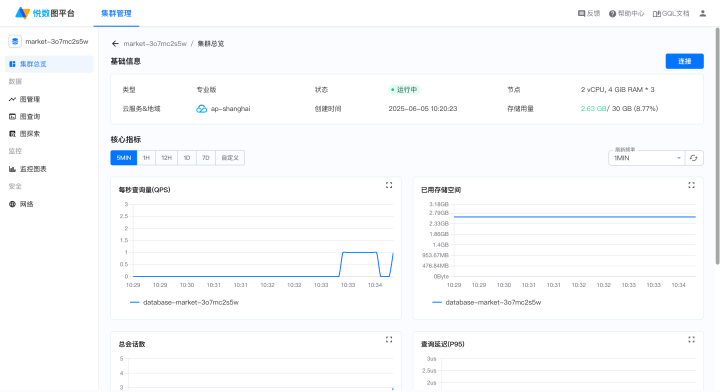Select the 12H time range
Screen dimensions: 720x392
point(166,157)
